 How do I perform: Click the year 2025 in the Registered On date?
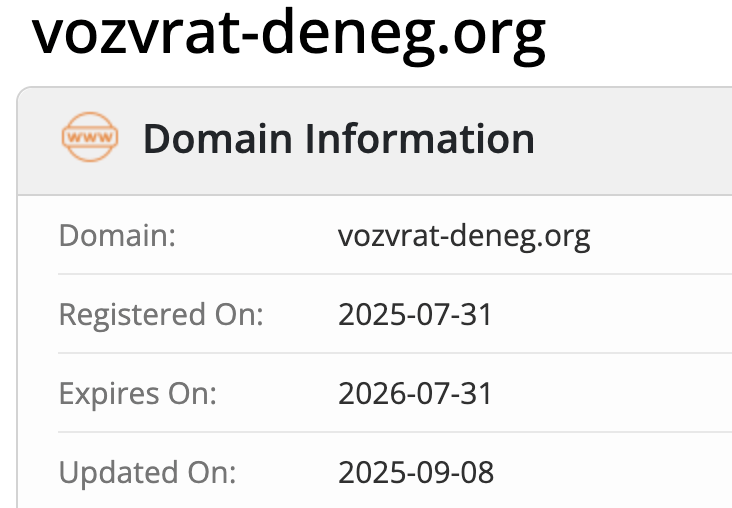[367, 315]
